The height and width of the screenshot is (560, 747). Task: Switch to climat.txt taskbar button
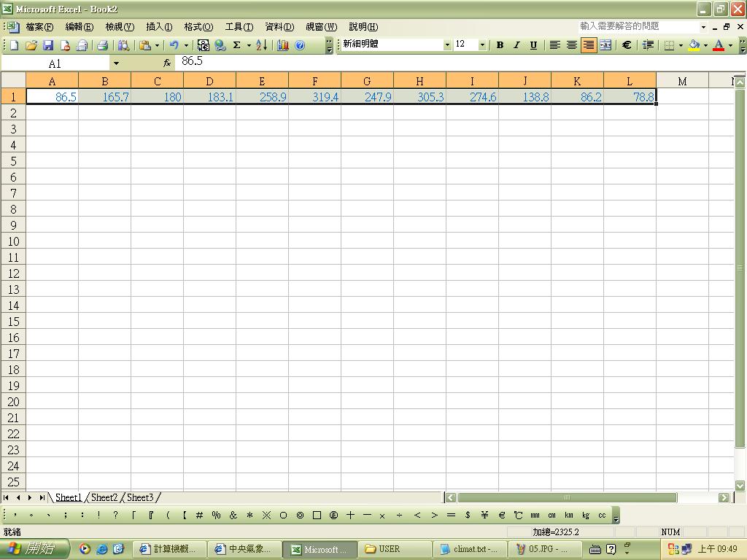click(470, 549)
